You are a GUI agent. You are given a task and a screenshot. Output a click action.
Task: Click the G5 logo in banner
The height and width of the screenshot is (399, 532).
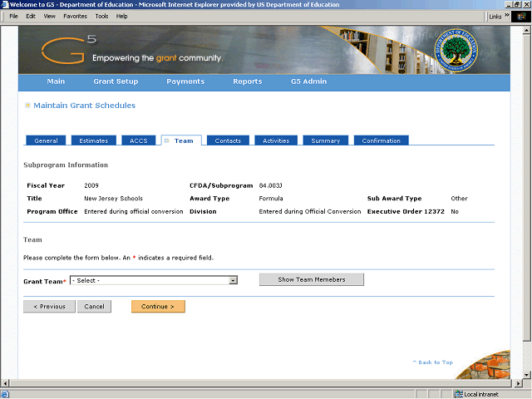tap(69, 50)
